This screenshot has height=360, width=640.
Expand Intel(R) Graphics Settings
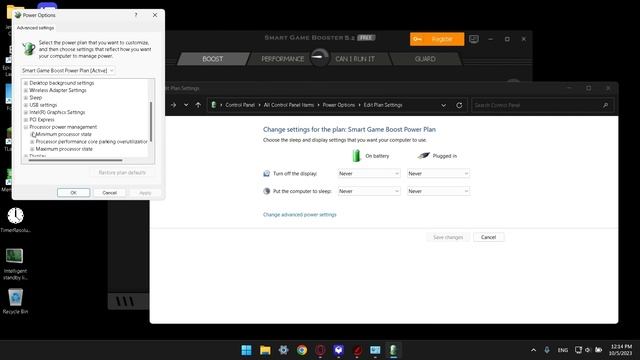[26, 112]
